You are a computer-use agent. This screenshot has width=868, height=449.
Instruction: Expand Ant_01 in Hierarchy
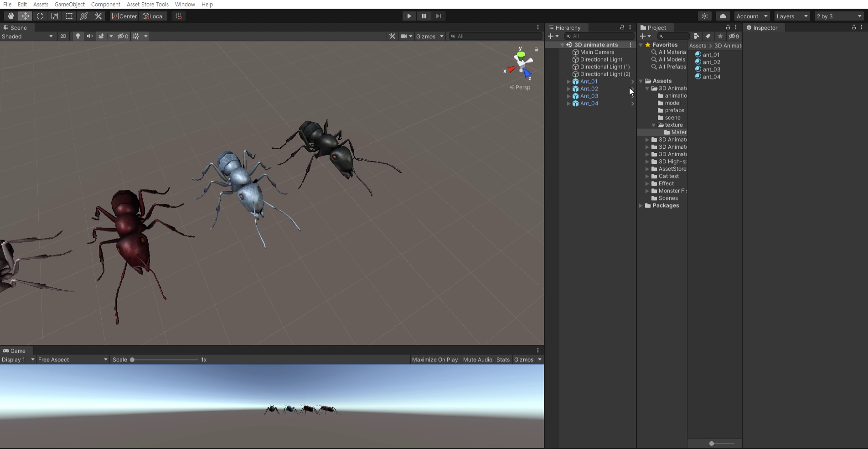(568, 82)
